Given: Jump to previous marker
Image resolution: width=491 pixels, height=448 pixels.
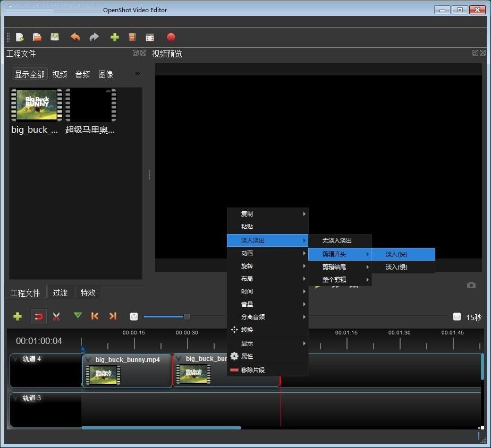Looking at the screenshot, I should click(95, 316).
